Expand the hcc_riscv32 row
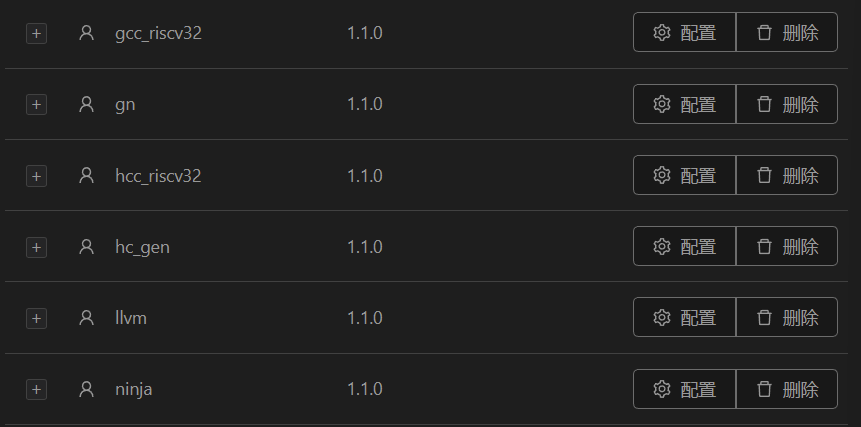The width and height of the screenshot is (861, 427). (36, 176)
